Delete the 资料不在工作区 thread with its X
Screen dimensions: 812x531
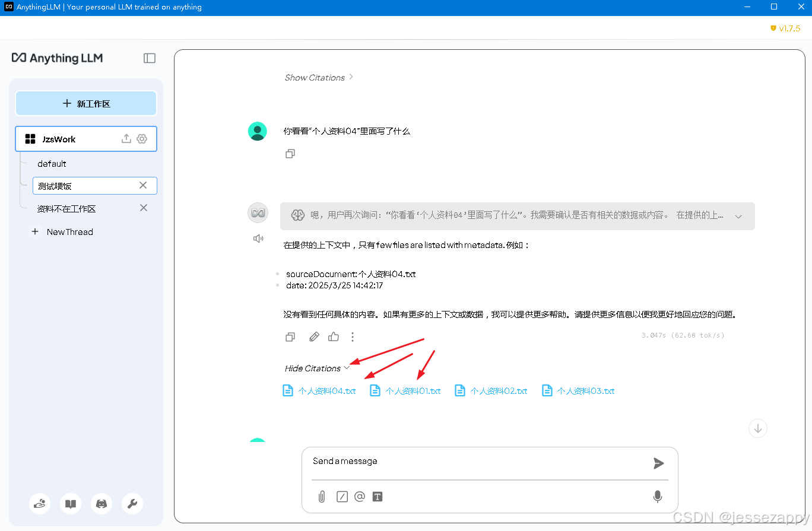click(x=143, y=208)
